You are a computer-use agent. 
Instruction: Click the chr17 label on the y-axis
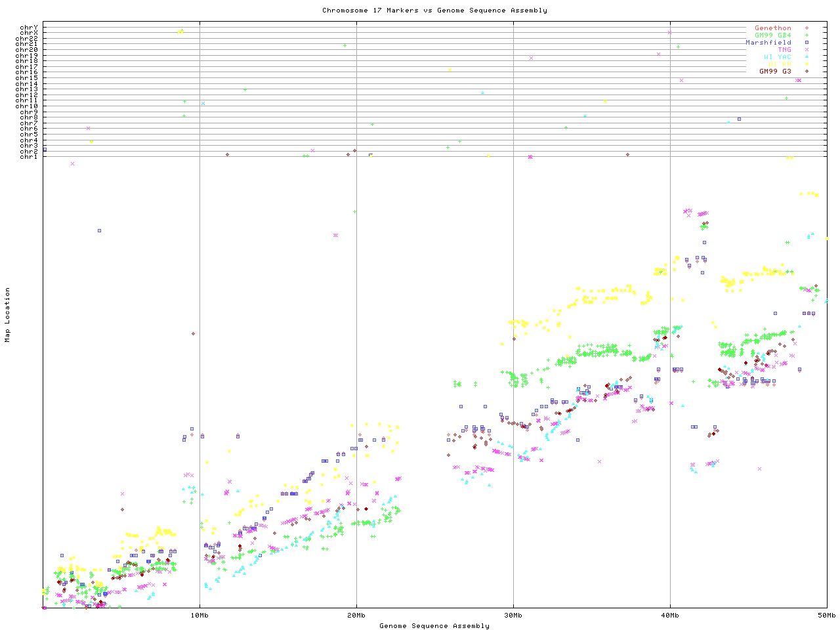27,66
